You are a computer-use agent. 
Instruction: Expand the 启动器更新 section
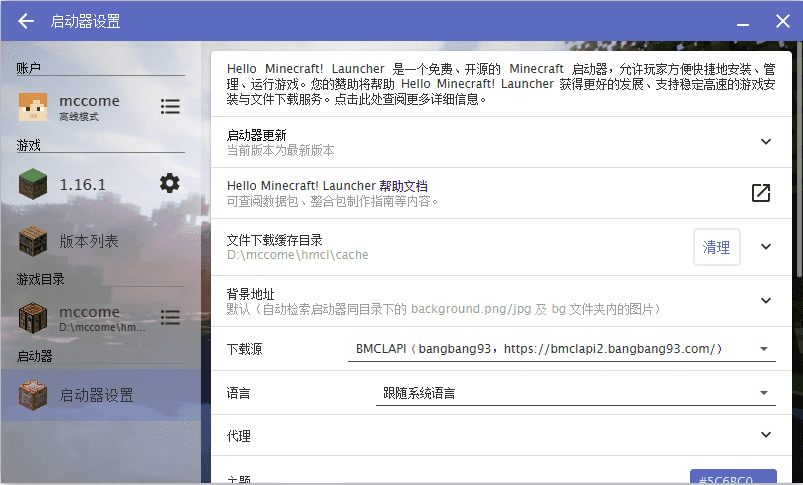766,141
